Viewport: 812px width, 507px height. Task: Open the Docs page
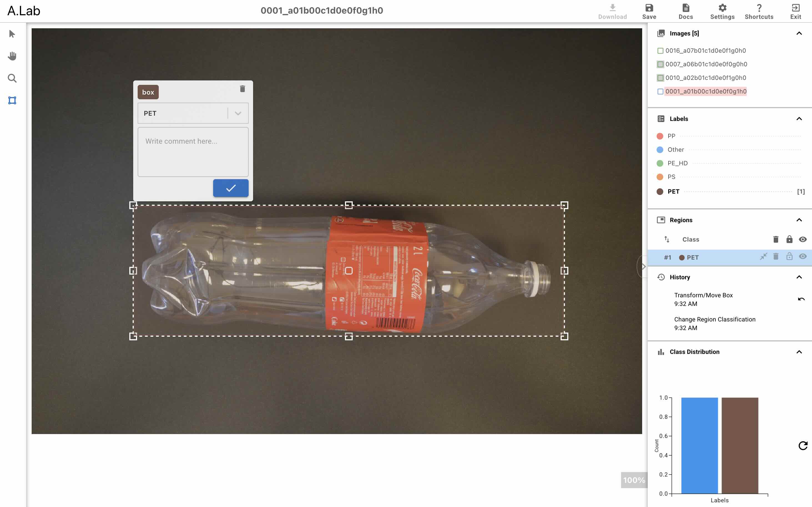685,11
